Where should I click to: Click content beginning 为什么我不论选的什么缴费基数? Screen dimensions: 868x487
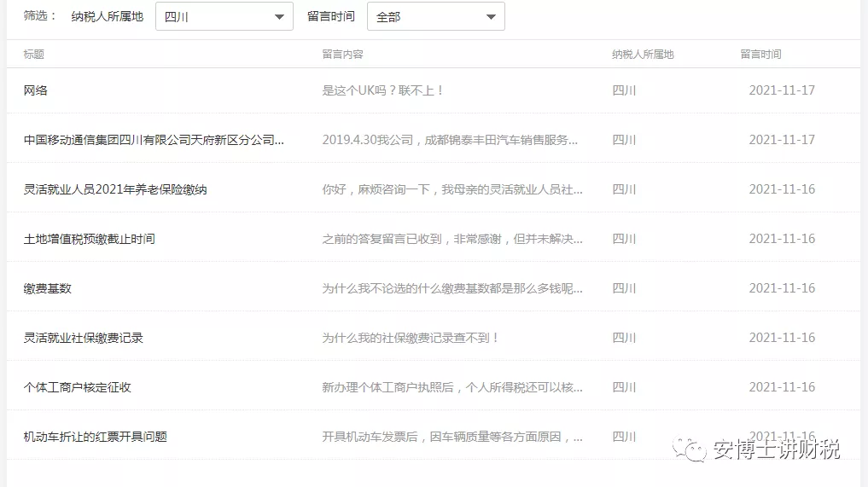point(452,288)
